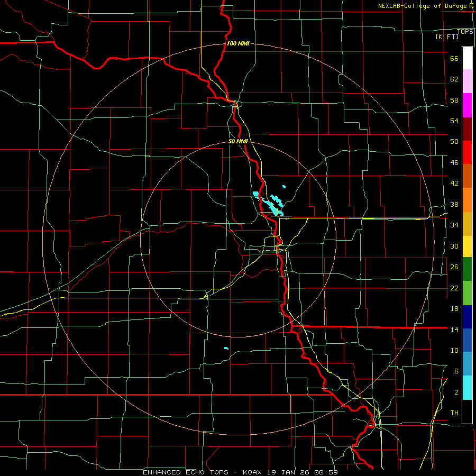Click the magenta legend swatch
The height and width of the screenshot is (476, 476).
click(x=467, y=105)
